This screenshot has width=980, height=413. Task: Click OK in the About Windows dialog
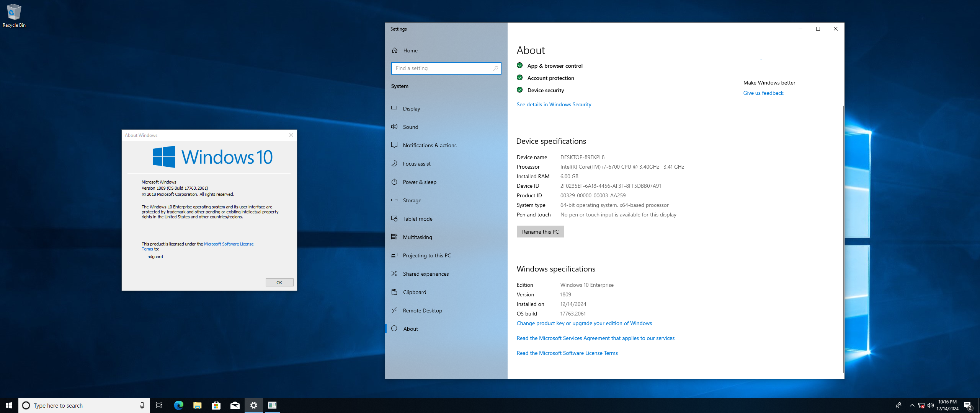coord(279,283)
